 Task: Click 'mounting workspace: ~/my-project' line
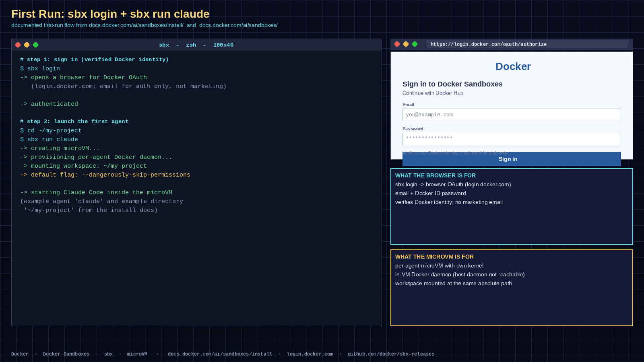tap(83, 166)
